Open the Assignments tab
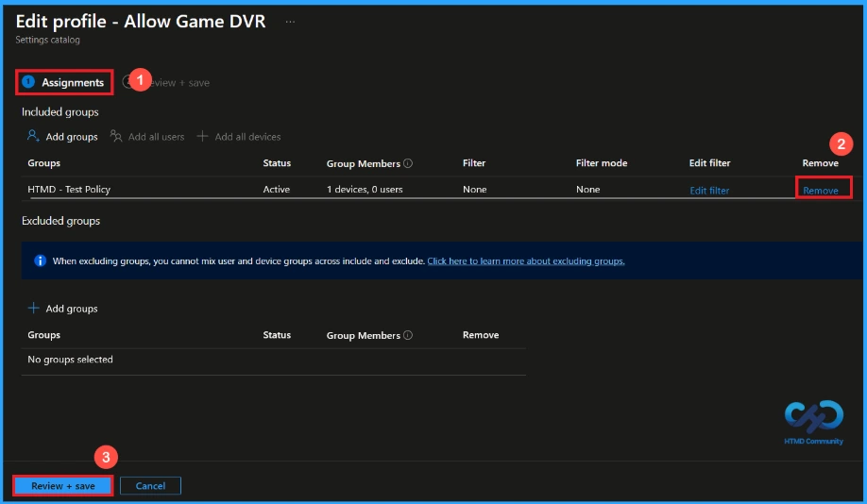The width and height of the screenshot is (867, 504). (x=64, y=82)
